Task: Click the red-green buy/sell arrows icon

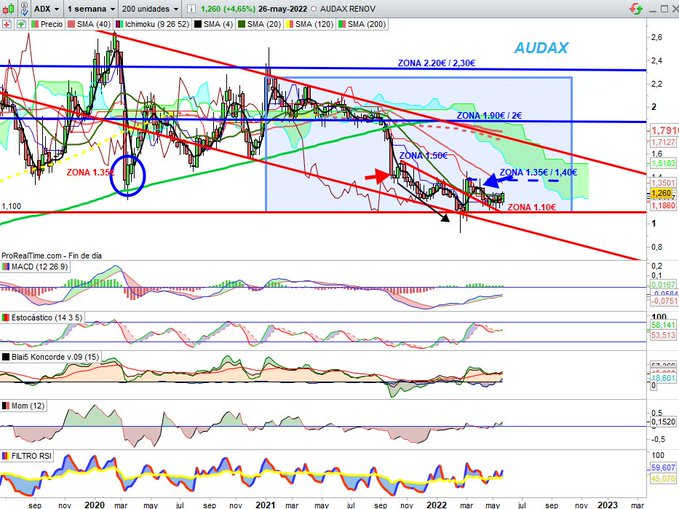Action: coord(636,9)
